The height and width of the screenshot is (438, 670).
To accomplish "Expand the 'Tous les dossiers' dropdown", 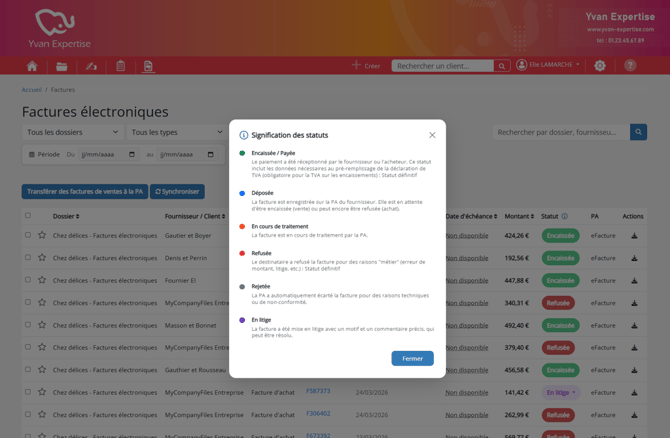I will pyautogui.click(x=72, y=132).
